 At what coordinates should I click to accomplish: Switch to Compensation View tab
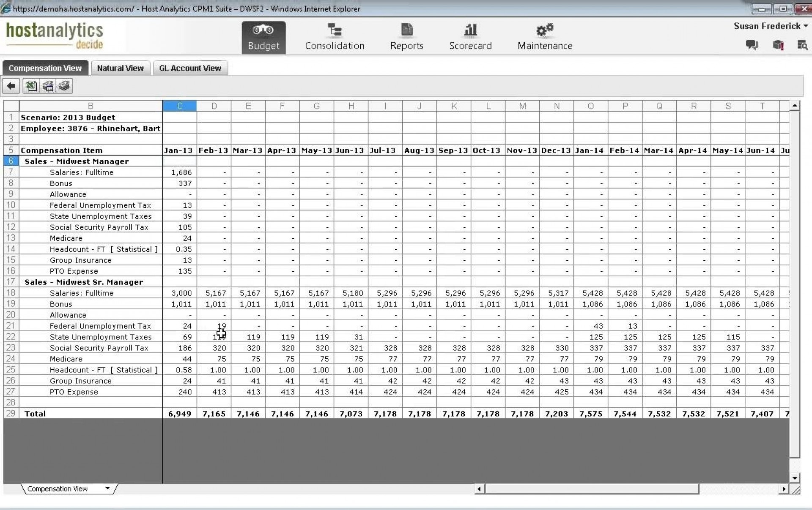tap(45, 68)
